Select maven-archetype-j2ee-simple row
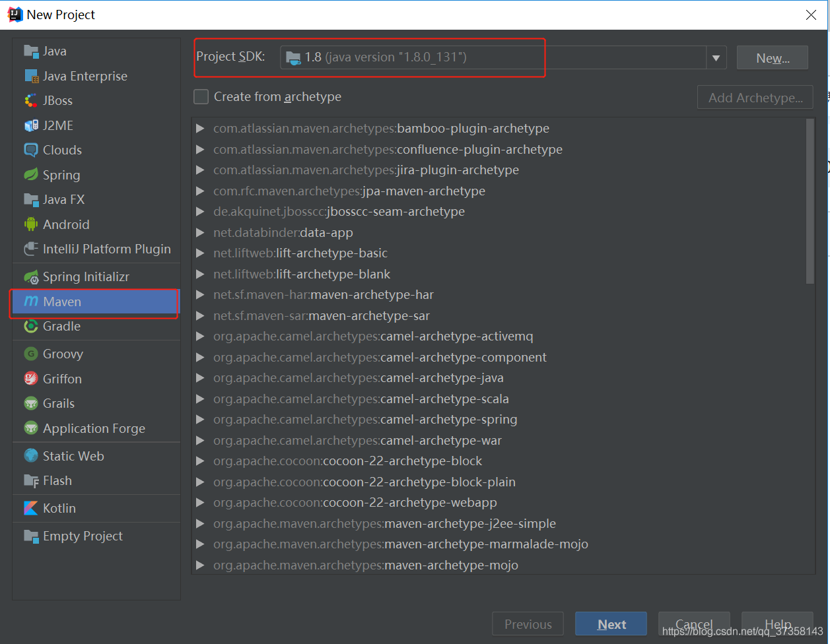Screen dimensions: 830x644 [499, 523]
